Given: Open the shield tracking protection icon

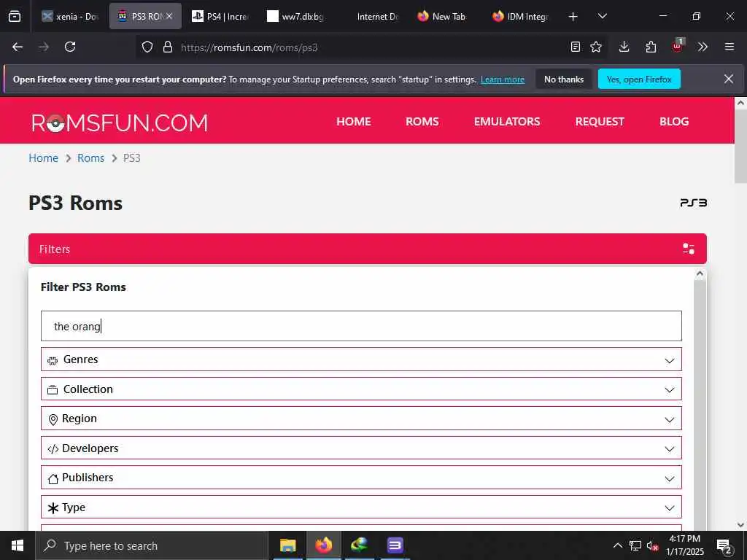Looking at the screenshot, I should pos(147,47).
